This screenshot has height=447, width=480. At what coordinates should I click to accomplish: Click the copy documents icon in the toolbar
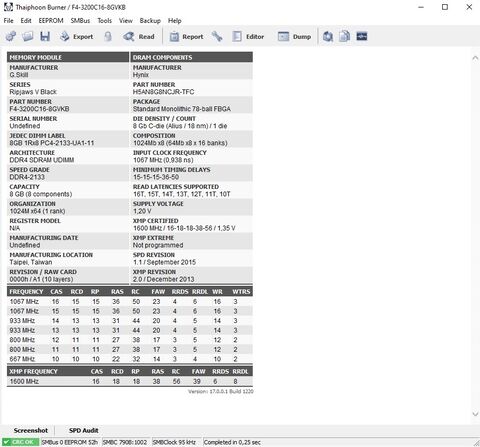345,36
